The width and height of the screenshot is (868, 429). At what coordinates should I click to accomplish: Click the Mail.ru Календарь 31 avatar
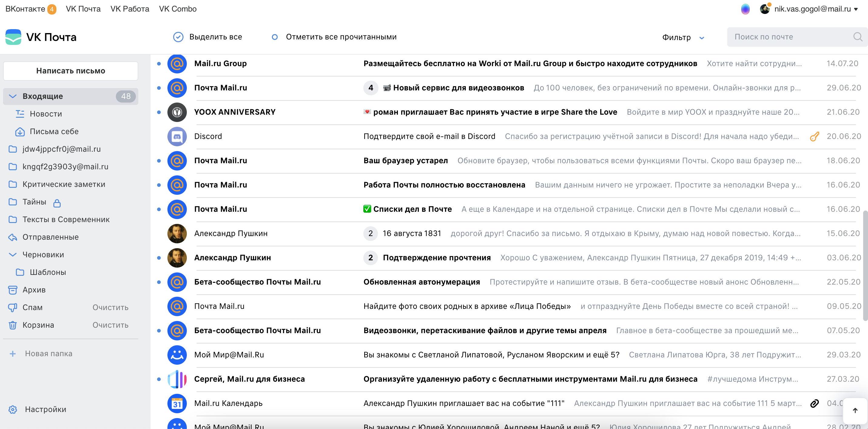click(x=177, y=404)
